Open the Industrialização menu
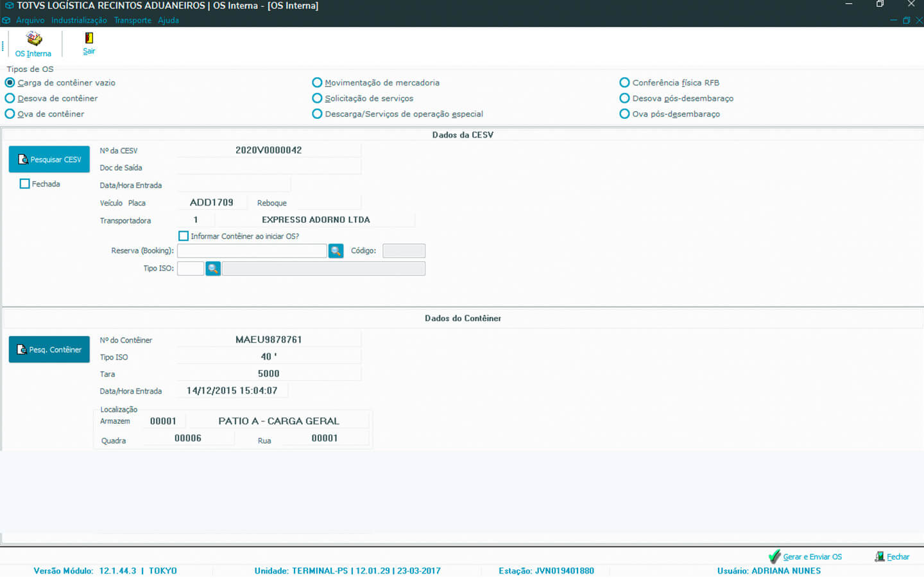Screen dimensions: 924x578 tap(79, 21)
